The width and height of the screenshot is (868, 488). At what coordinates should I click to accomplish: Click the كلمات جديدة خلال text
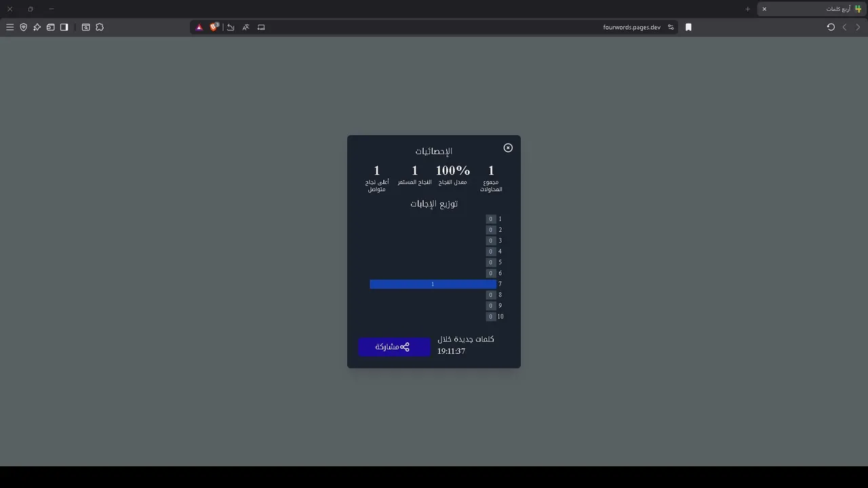(466, 339)
